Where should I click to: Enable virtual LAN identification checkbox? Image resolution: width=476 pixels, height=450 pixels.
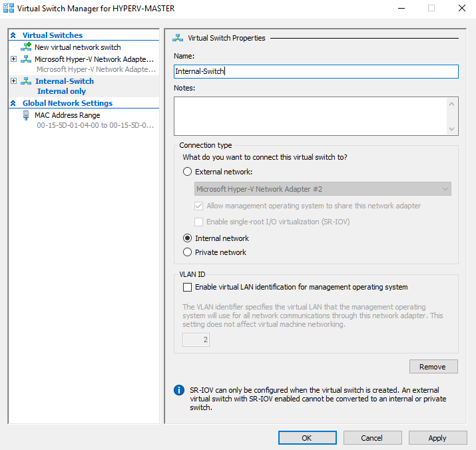pyautogui.click(x=187, y=288)
